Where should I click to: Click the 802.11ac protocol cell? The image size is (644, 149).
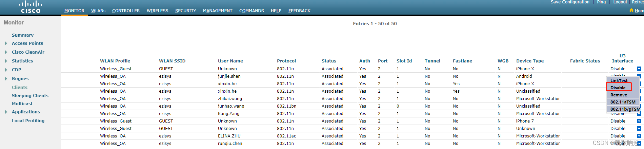pos(286,136)
